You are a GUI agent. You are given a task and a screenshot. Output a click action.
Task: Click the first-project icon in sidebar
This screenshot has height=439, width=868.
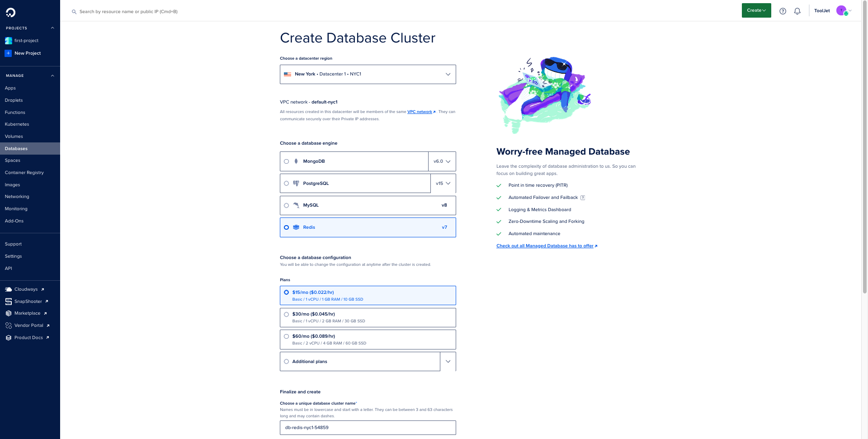8,41
